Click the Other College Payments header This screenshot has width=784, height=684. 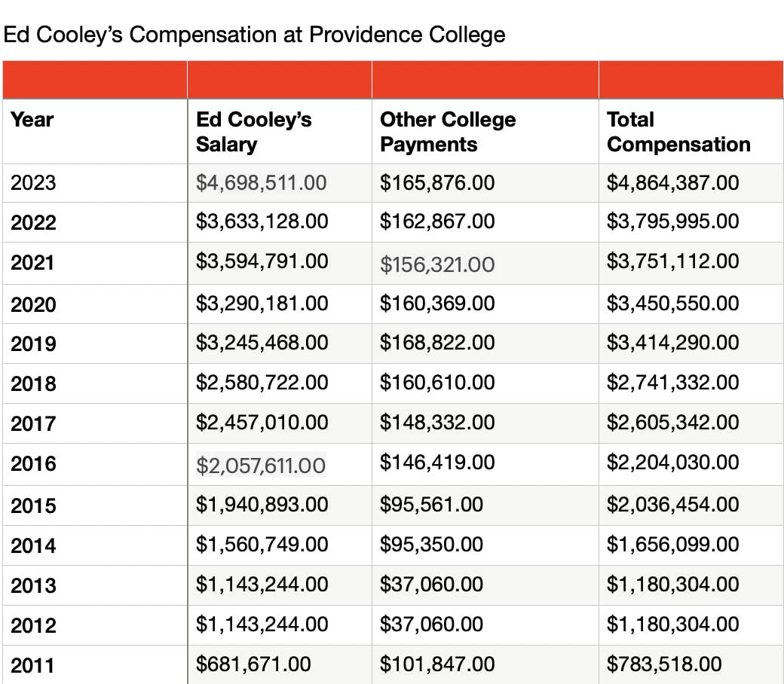click(448, 132)
